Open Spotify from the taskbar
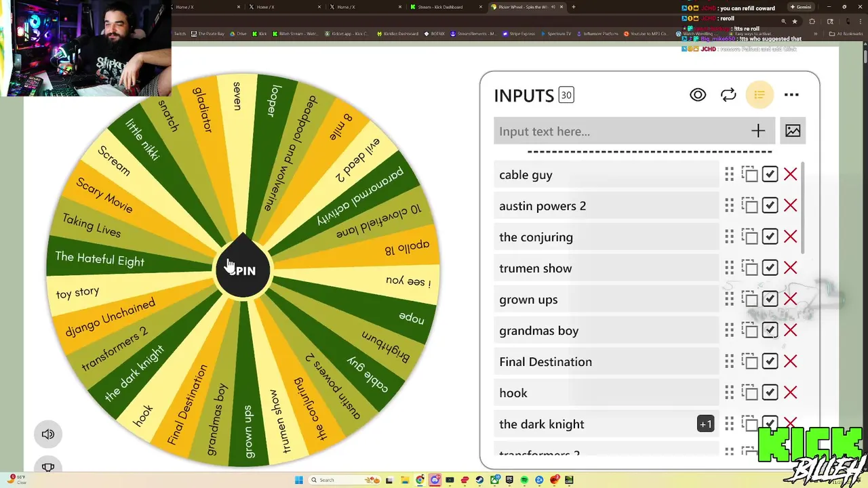 pos(524,480)
